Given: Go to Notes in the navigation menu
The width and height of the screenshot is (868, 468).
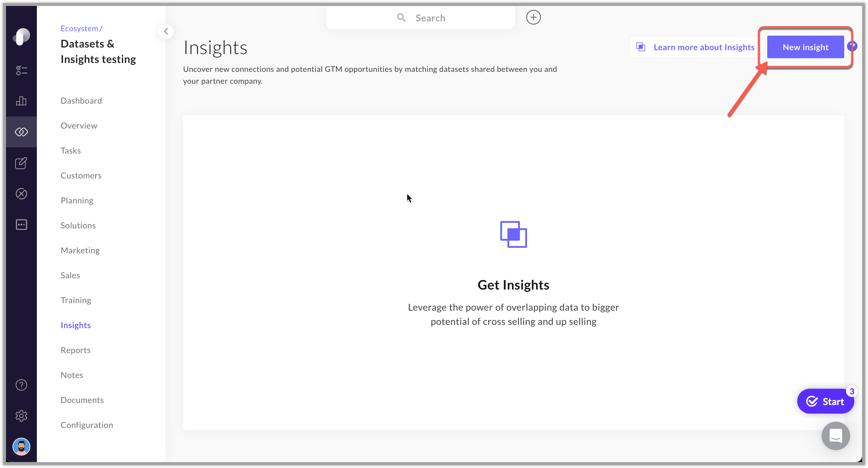Looking at the screenshot, I should [72, 375].
